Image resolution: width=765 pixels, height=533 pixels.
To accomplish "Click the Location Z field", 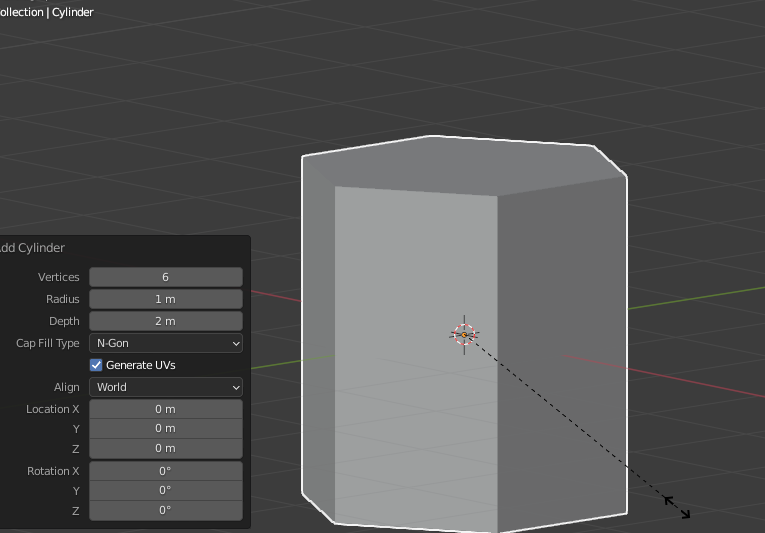I will 165,449.
